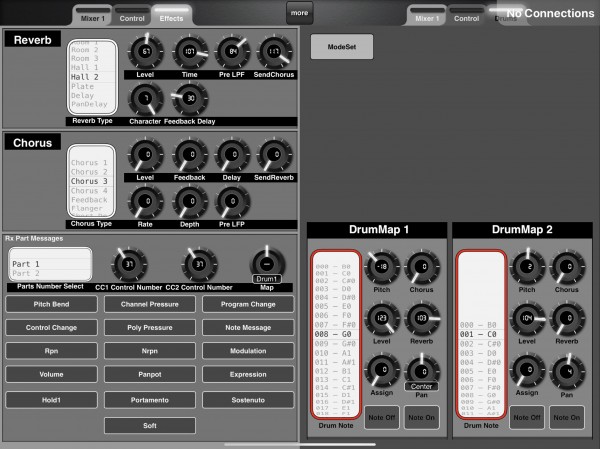The image size is (600, 449).
Task: Click the Chorus Delay knob
Action: (x=232, y=154)
